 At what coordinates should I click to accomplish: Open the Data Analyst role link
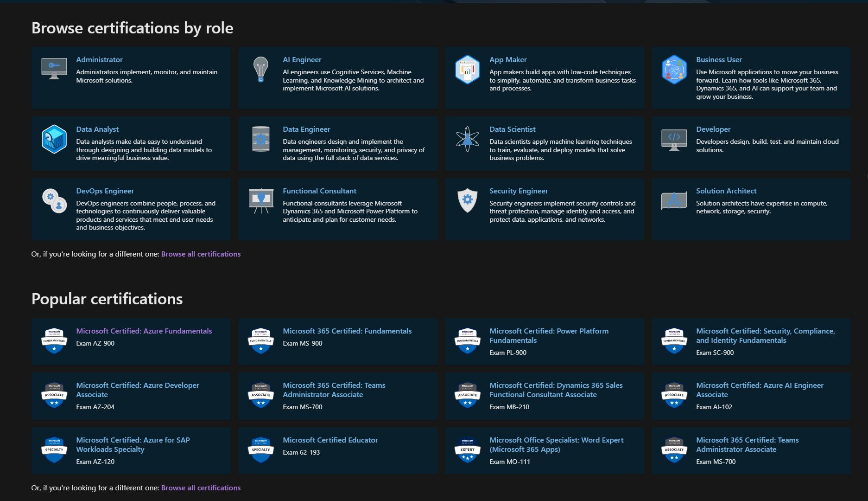(x=97, y=129)
